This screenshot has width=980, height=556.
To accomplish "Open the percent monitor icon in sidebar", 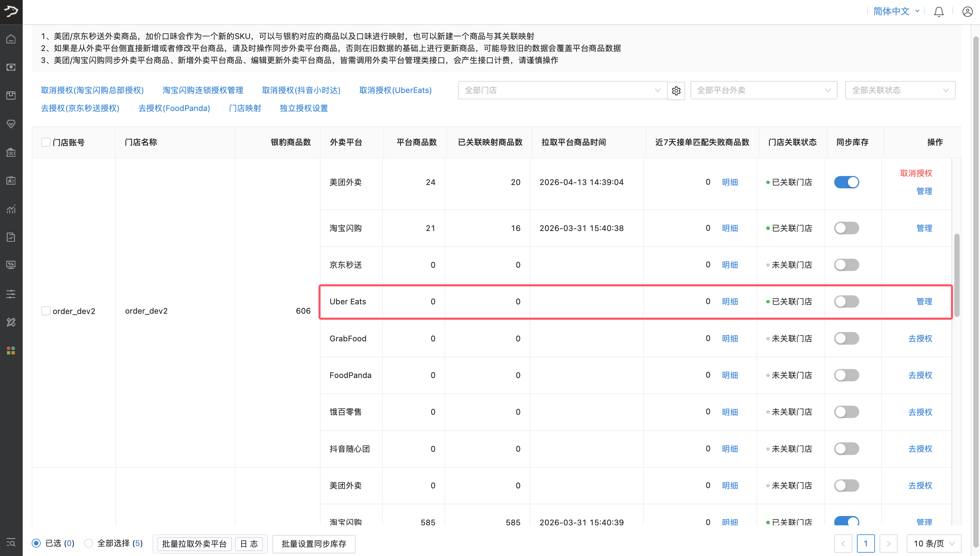I will (11, 265).
